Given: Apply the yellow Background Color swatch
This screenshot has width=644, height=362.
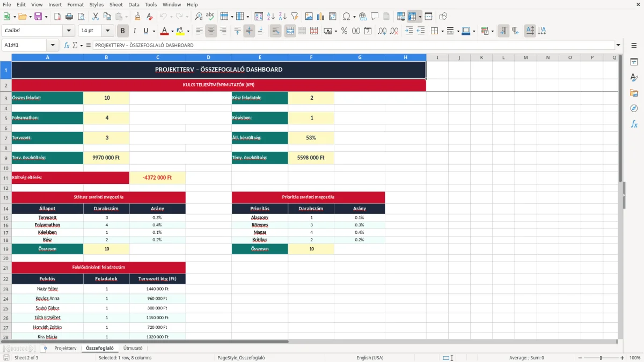Looking at the screenshot, I should 180,31.
